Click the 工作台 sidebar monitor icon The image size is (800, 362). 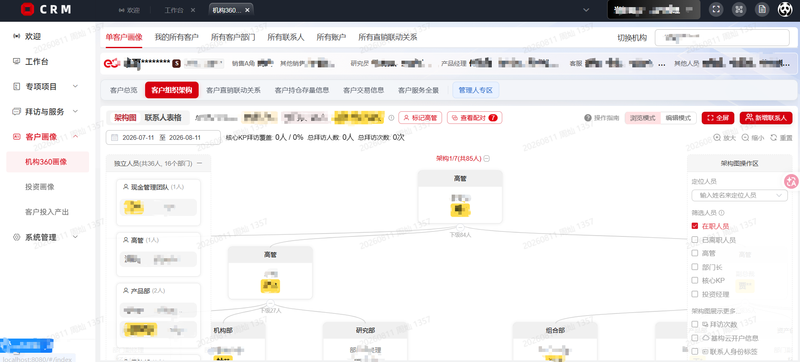(x=16, y=61)
